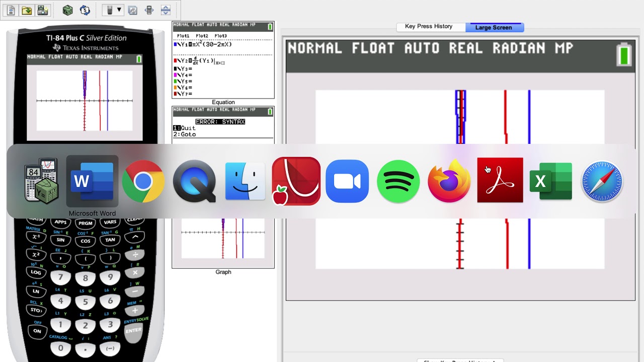This screenshot has width=644, height=362.
Task: Tap the APPS calculator key
Action: click(61, 222)
